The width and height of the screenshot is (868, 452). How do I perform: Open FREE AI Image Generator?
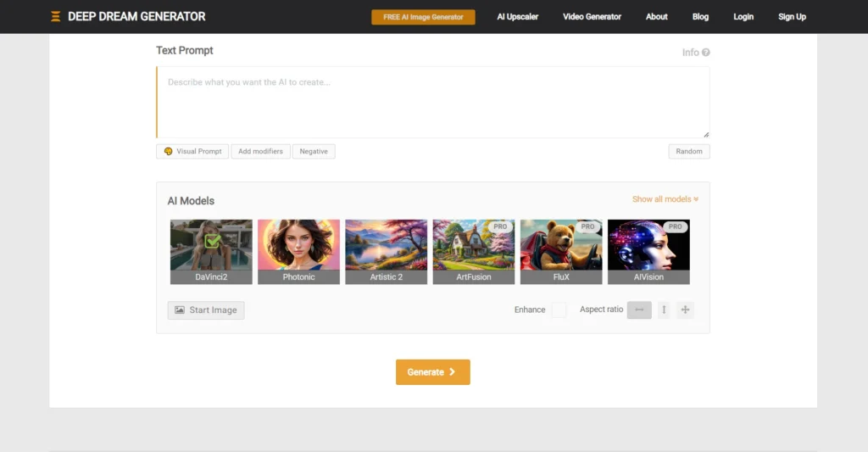[424, 17]
